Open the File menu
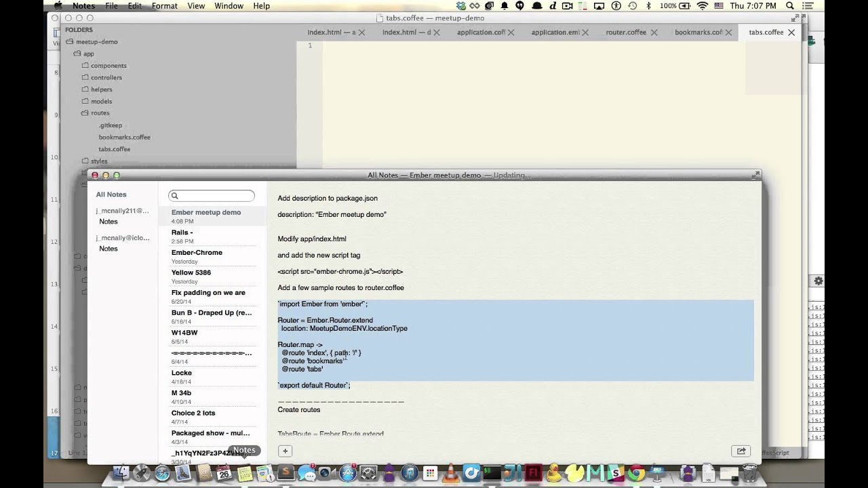868x488 pixels. click(111, 5)
